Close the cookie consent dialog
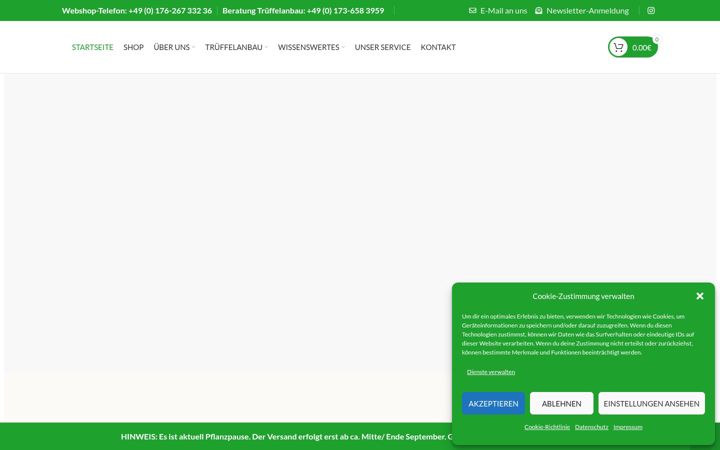 (700, 296)
